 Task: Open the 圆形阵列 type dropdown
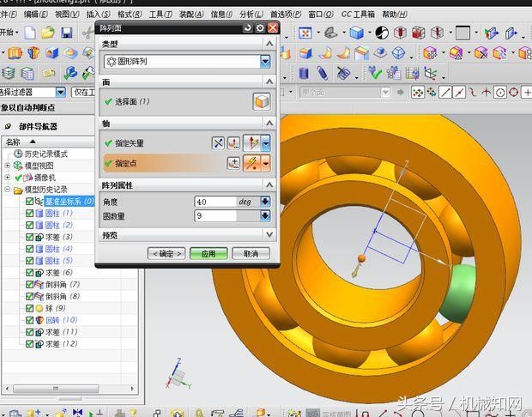(x=265, y=62)
